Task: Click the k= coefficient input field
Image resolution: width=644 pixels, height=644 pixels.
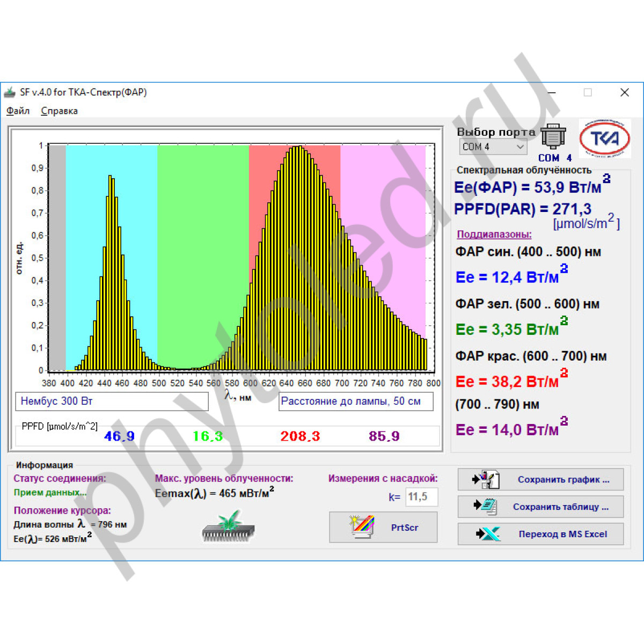Action: click(421, 497)
